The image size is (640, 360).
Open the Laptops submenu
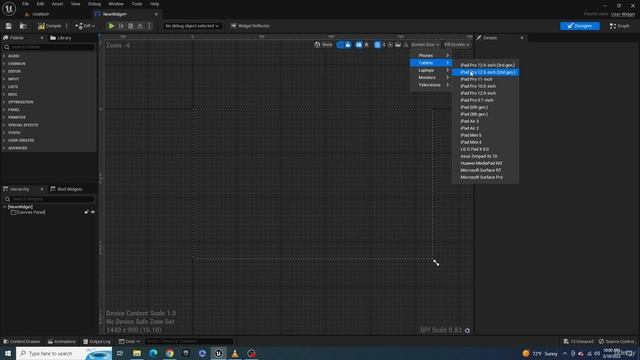[431, 70]
